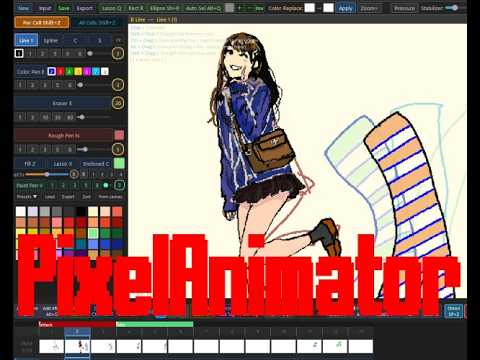The height and width of the screenshot is (360, 480).
Task: Click the red timeline range bar
Action: [x=77, y=324]
